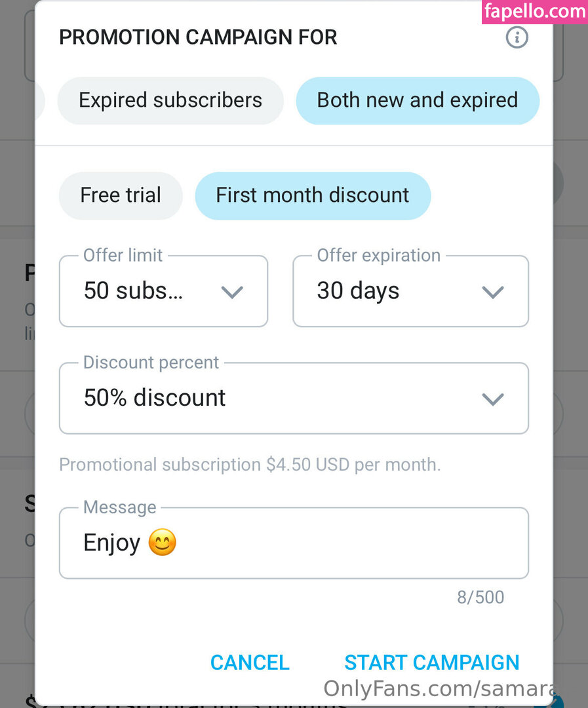The height and width of the screenshot is (708, 588).
Task: Choose the Free trial campaign type
Action: [x=121, y=195]
